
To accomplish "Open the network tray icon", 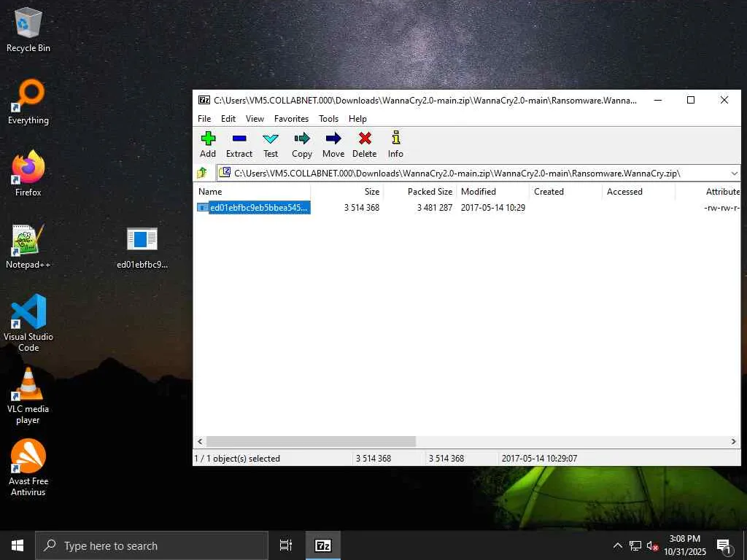I will coord(635,545).
